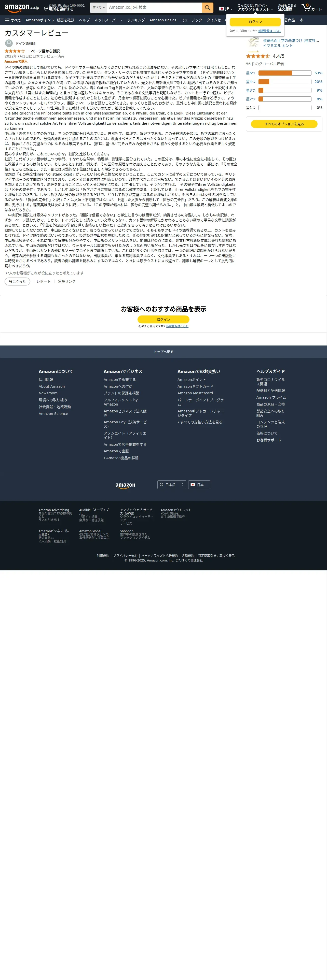The width and height of the screenshot is (327, 980).
Task: Open Newsroom footer link
Action: click(x=48, y=393)
